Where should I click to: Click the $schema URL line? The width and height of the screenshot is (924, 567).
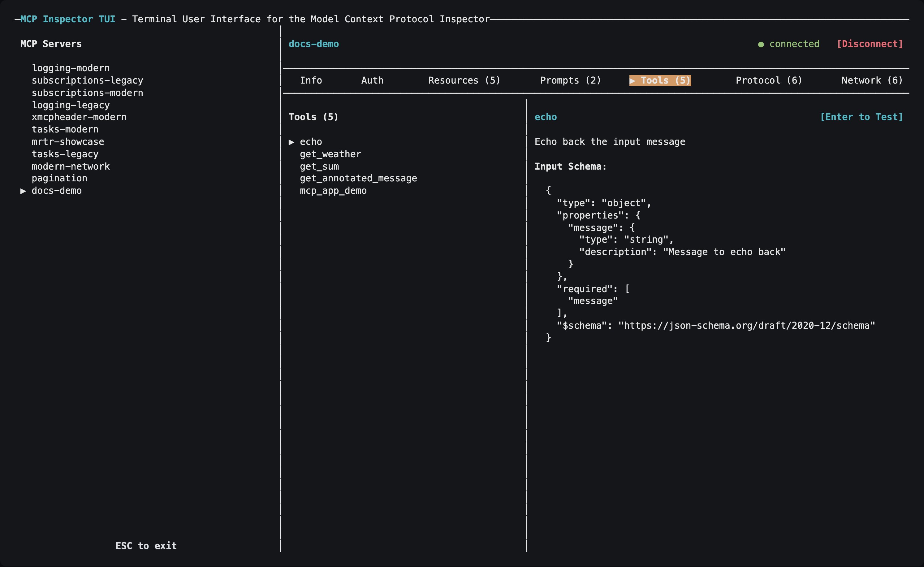716,326
